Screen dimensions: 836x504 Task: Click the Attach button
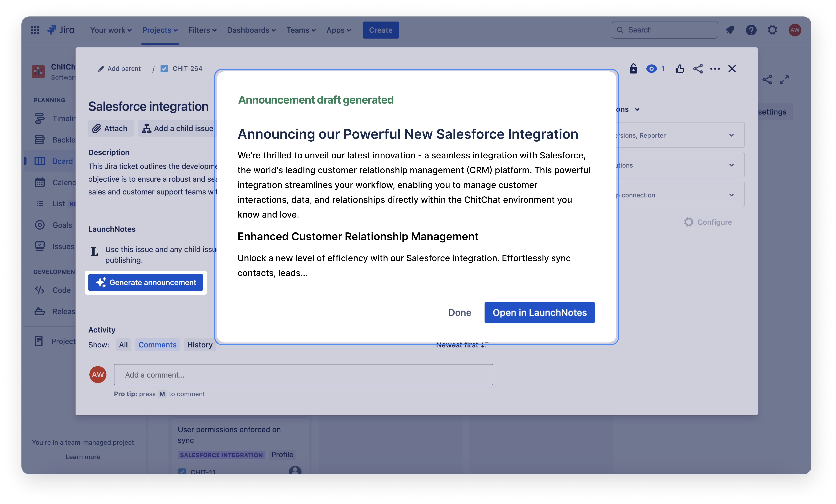pyautogui.click(x=111, y=128)
